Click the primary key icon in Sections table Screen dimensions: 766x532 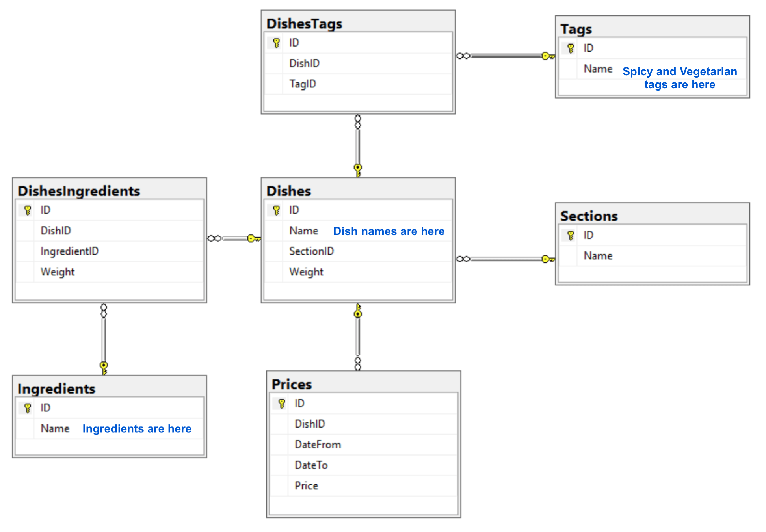(571, 235)
